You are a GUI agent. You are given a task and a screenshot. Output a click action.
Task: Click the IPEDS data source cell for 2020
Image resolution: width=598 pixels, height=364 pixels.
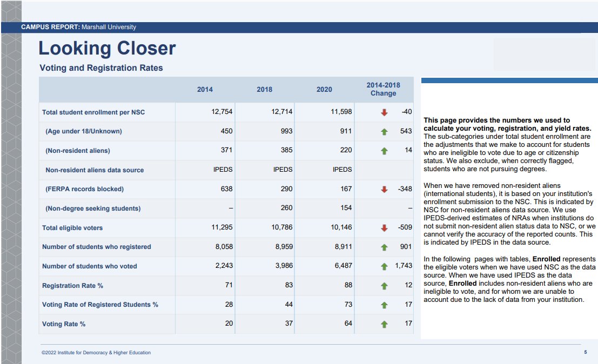pos(342,170)
